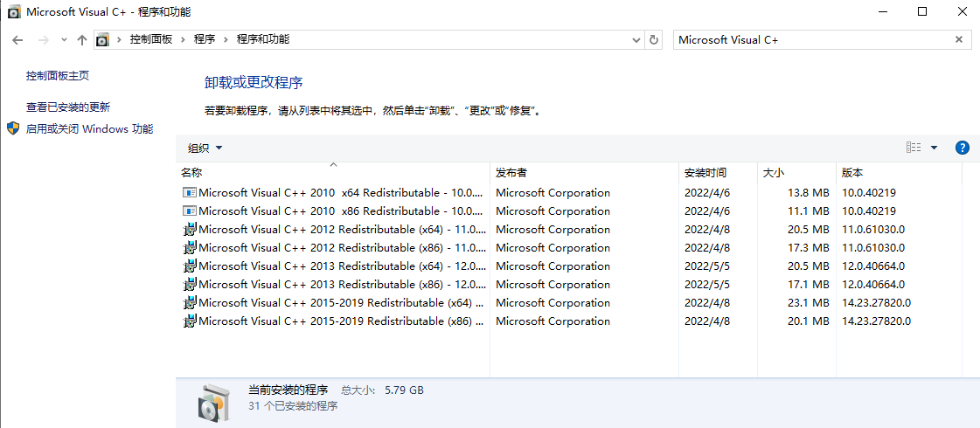
Task: Click the up one level arrow
Action: (x=82, y=40)
